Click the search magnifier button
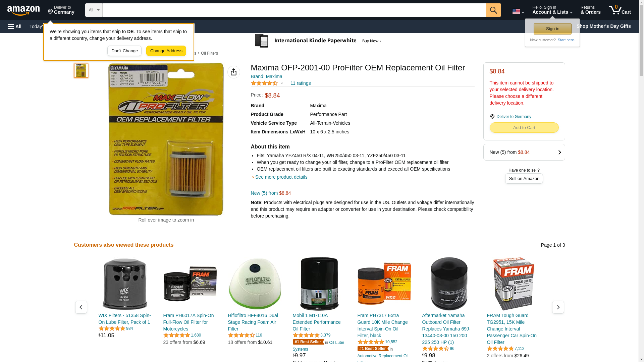 pyautogui.click(x=493, y=10)
